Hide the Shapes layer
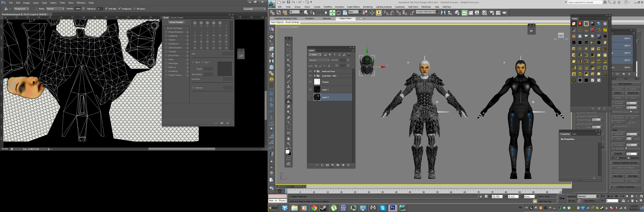 point(310,82)
